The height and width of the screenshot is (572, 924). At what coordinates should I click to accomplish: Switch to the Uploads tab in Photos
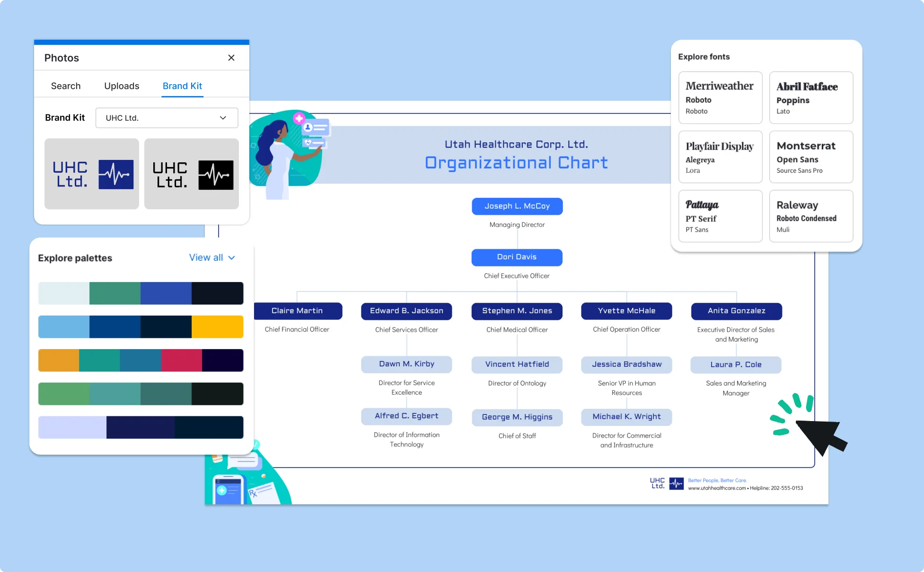(122, 86)
